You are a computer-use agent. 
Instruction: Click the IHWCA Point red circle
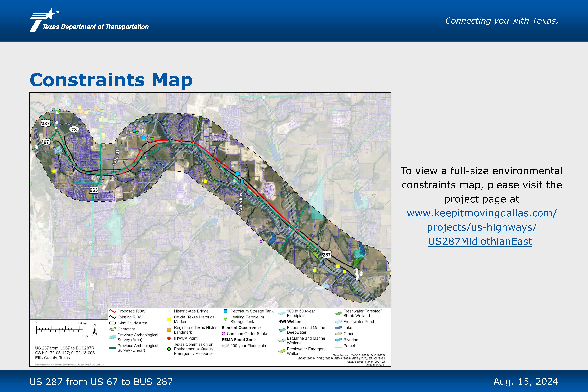click(x=169, y=338)
